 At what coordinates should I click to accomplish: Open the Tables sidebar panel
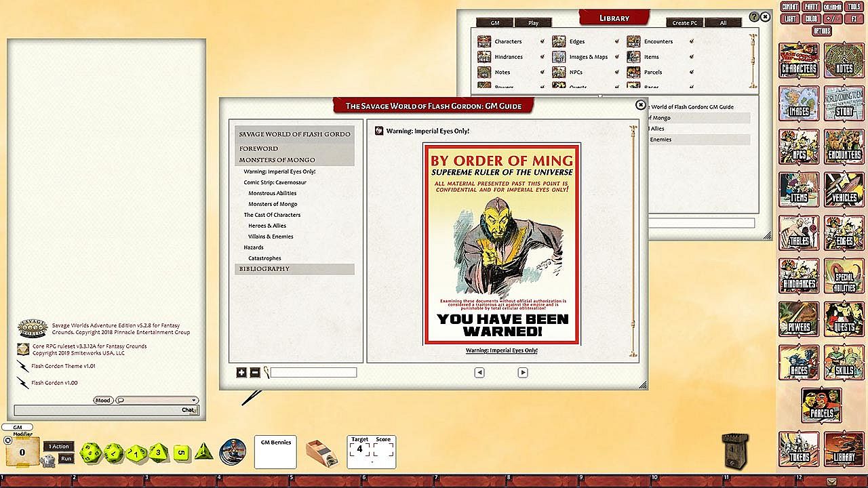pyautogui.click(x=799, y=234)
